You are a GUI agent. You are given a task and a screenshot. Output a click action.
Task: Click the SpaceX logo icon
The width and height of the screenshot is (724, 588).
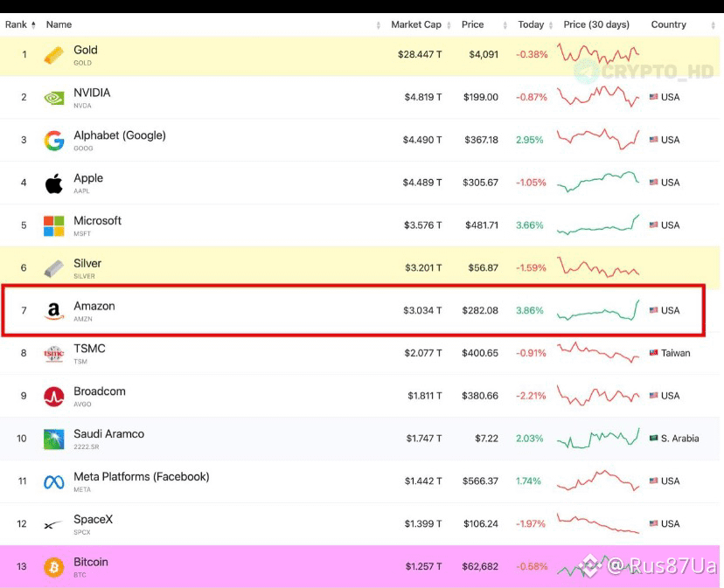52,525
